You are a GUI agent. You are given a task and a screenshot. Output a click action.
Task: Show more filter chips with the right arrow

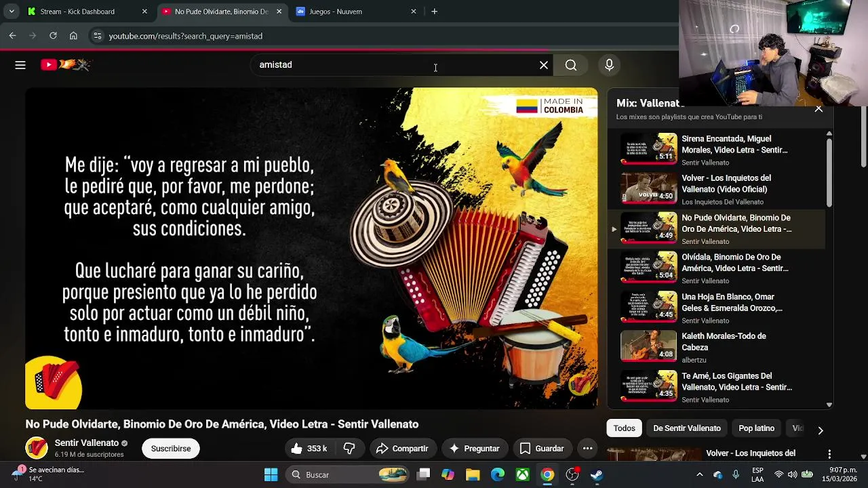(821, 430)
